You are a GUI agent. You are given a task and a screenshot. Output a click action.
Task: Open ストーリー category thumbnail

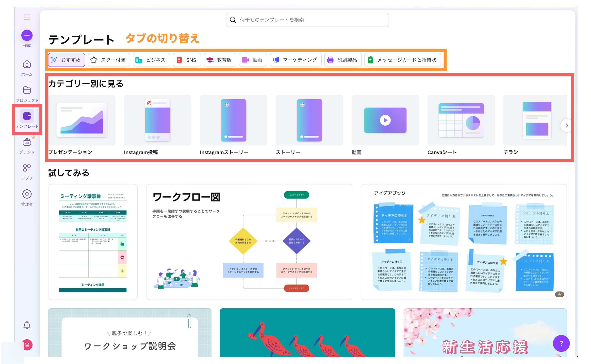click(x=309, y=120)
